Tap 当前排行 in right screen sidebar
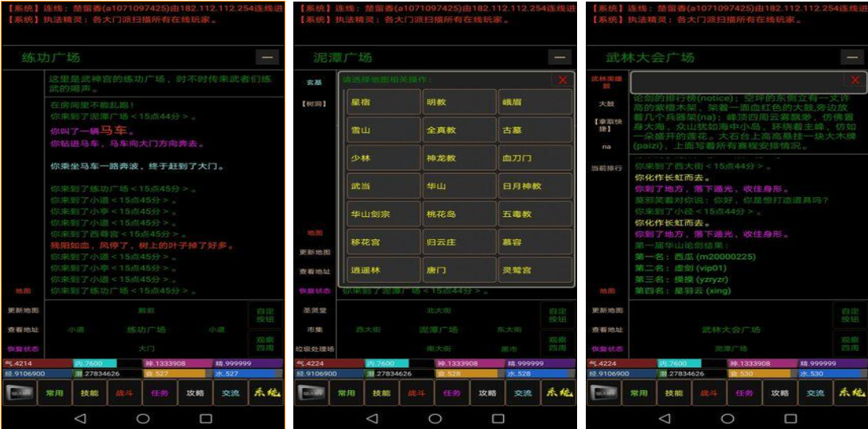This screenshot has height=429, width=868. click(606, 168)
